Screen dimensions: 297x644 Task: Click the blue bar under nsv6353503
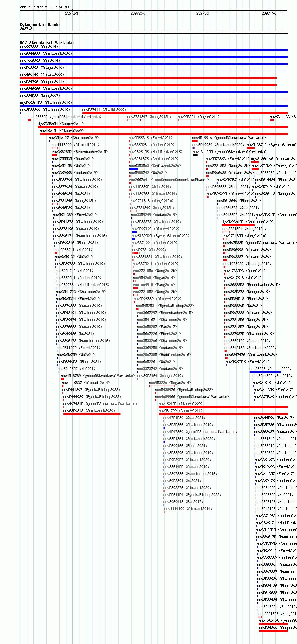(x=133, y=169)
